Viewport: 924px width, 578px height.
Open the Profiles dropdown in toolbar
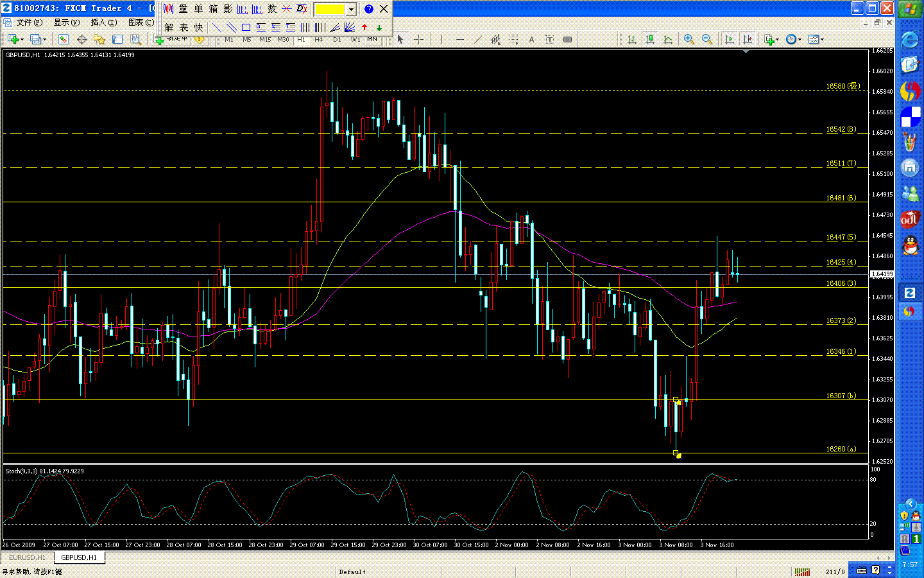pyautogui.click(x=38, y=39)
